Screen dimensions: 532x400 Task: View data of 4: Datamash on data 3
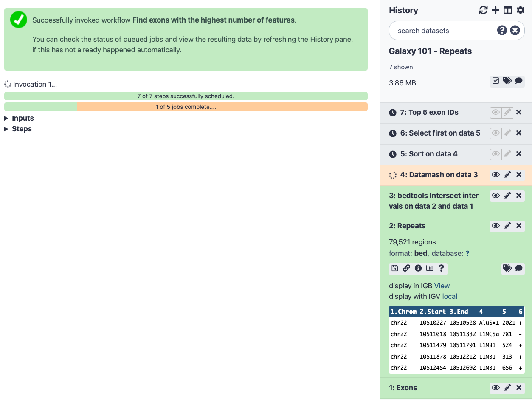pos(495,175)
